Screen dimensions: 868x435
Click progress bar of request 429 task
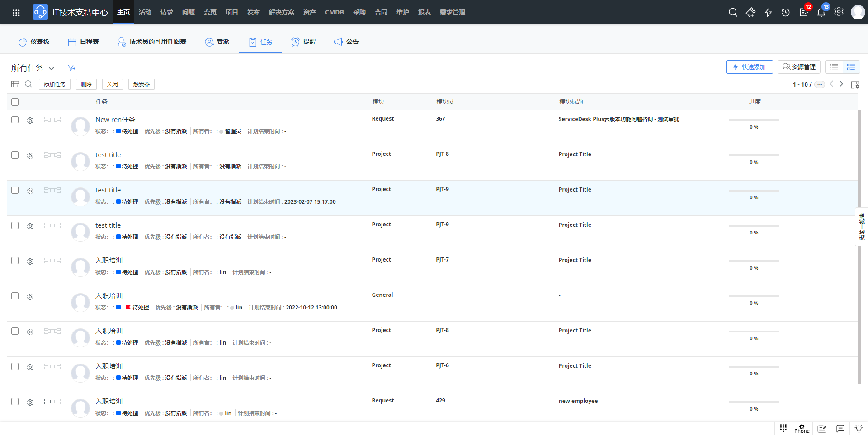click(754, 402)
